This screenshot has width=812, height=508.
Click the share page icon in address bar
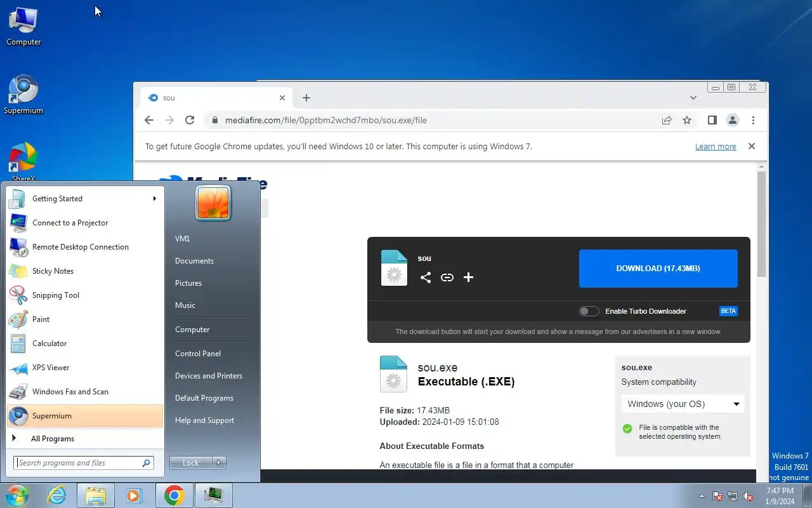(x=667, y=120)
